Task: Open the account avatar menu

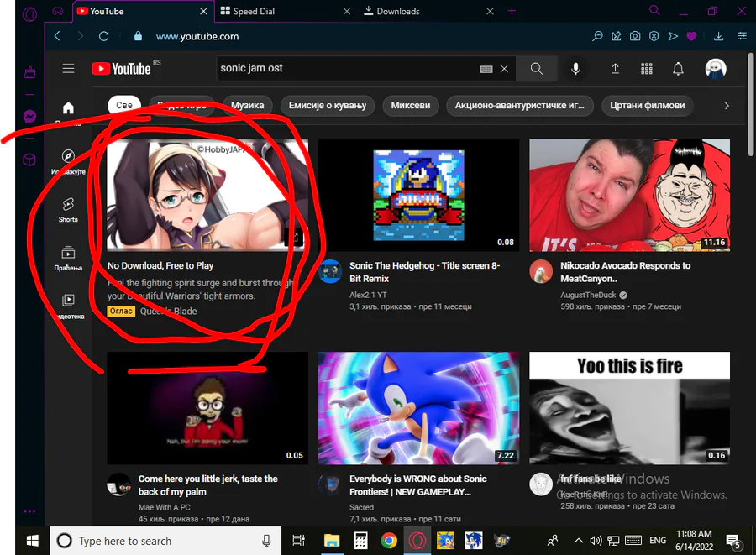Action: coord(716,68)
